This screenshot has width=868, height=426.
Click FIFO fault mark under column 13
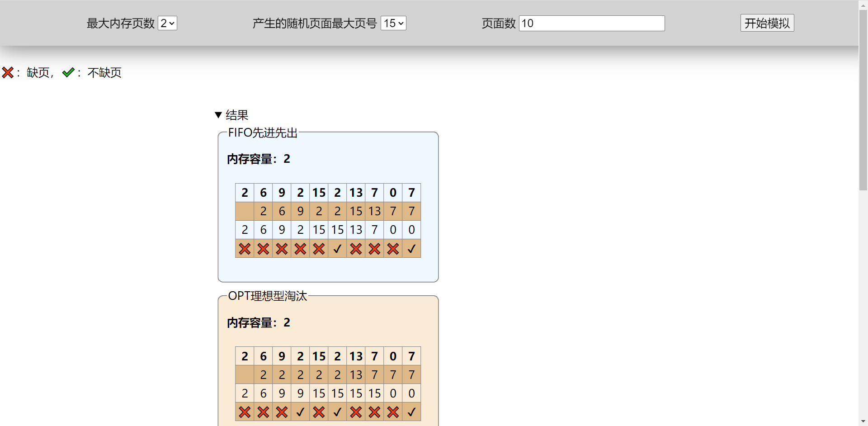coord(356,249)
